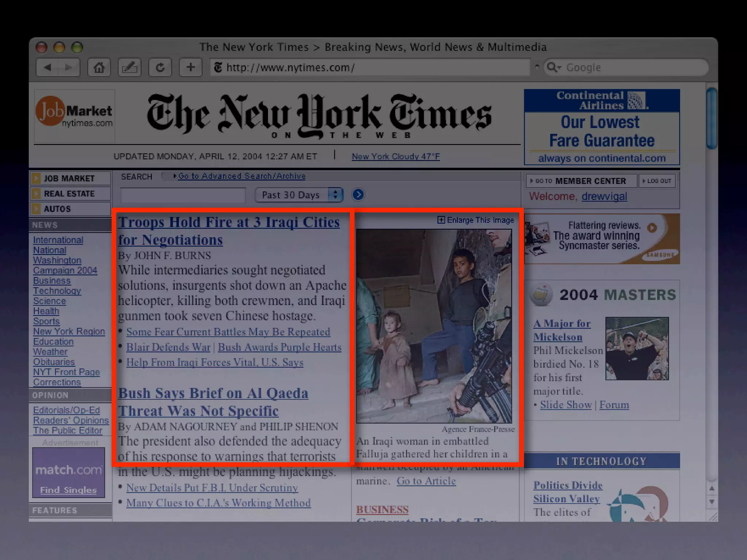Expand Go to Advanced Search/Archive link
The height and width of the screenshot is (560, 747).
[241, 176]
